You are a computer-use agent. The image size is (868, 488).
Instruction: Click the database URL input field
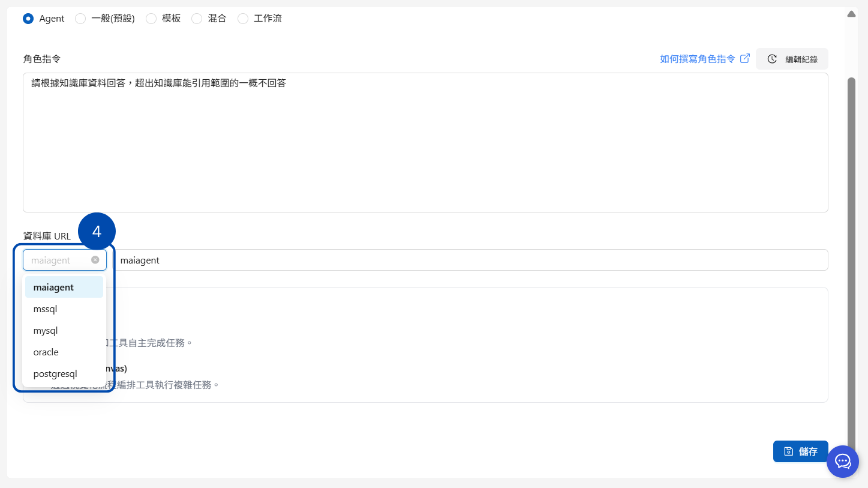pos(470,261)
